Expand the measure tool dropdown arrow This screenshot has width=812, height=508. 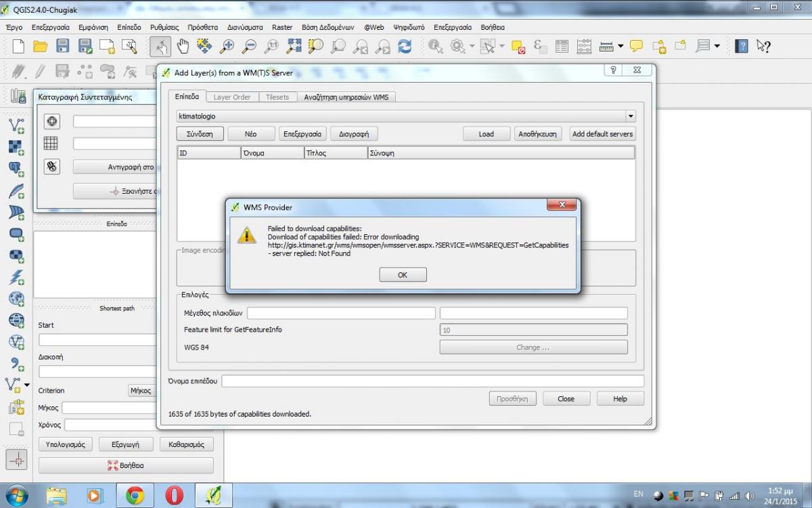pos(621,46)
